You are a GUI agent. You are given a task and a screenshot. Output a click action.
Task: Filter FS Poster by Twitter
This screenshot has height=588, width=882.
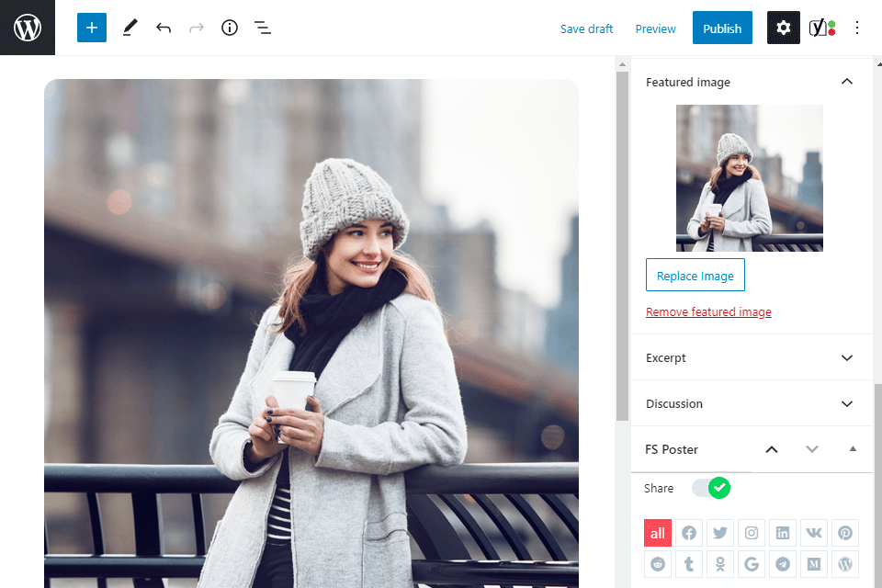720,533
